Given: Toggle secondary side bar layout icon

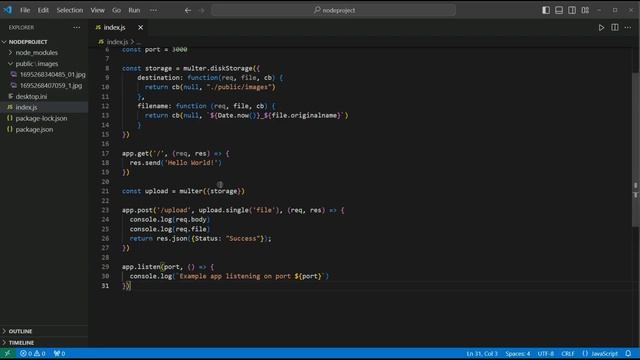Looking at the screenshot, I should [x=572, y=10].
